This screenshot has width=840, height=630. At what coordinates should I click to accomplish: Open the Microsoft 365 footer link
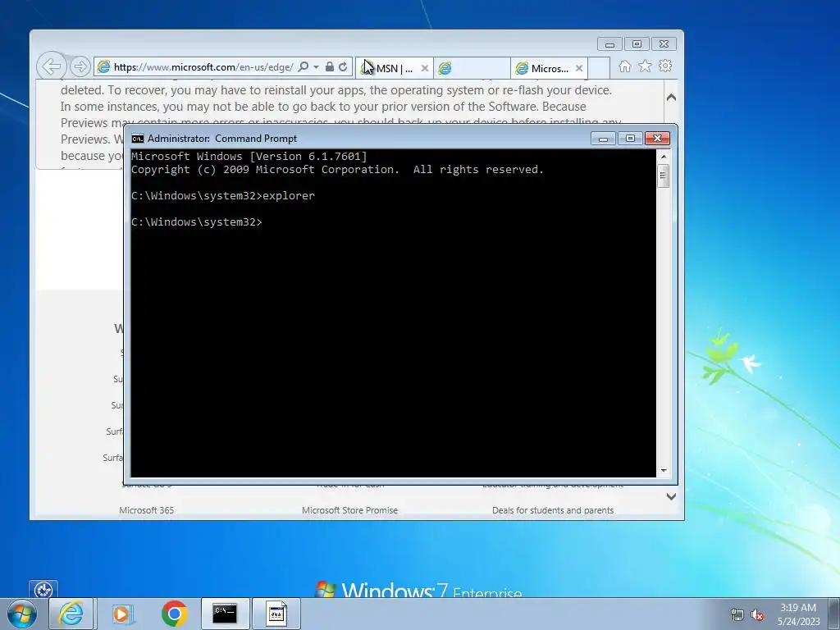pos(146,510)
